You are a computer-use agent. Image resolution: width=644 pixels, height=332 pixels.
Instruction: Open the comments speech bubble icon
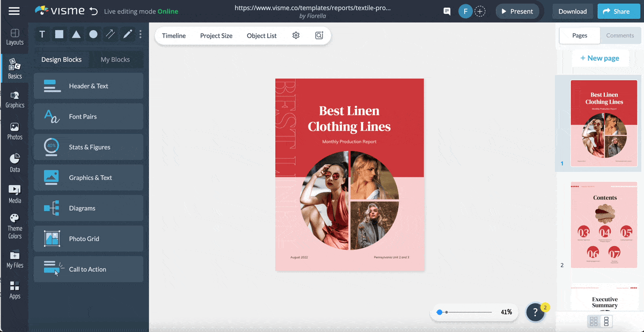point(447,11)
